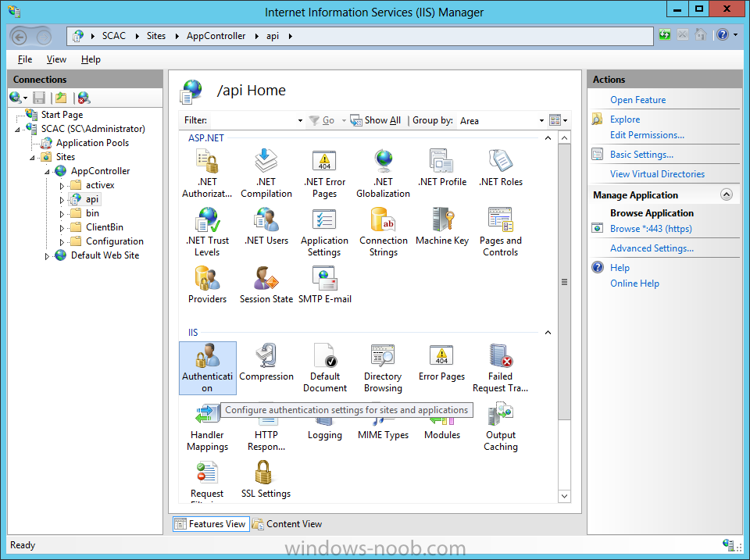Select the Authentication feature icon
Screen dimensions: 750x560
pyautogui.click(x=207, y=368)
